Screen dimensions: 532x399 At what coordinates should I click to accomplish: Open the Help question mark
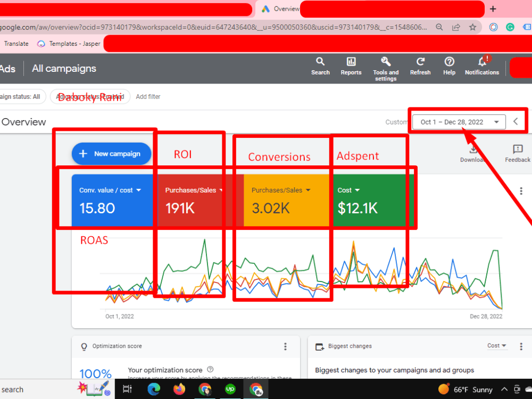click(449, 66)
